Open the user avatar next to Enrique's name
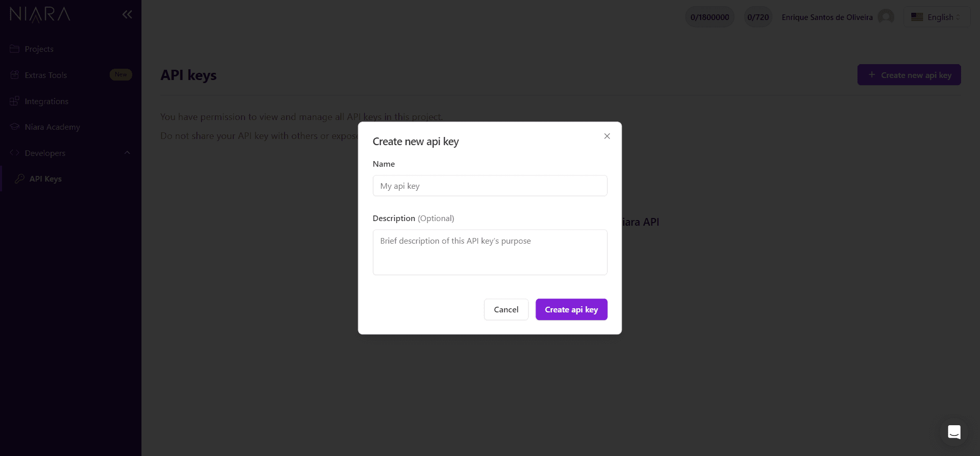This screenshot has width=980, height=456. pos(886,17)
